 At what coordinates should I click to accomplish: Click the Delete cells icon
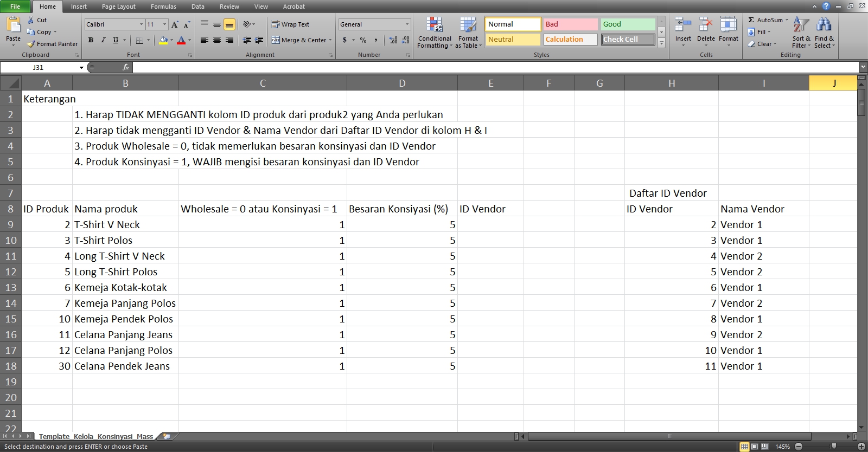[705, 25]
